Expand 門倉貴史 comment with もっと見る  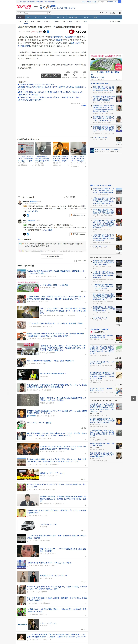34,211
